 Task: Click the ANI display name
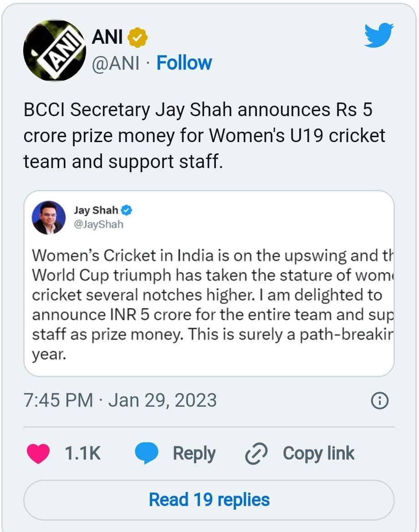pos(107,37)
